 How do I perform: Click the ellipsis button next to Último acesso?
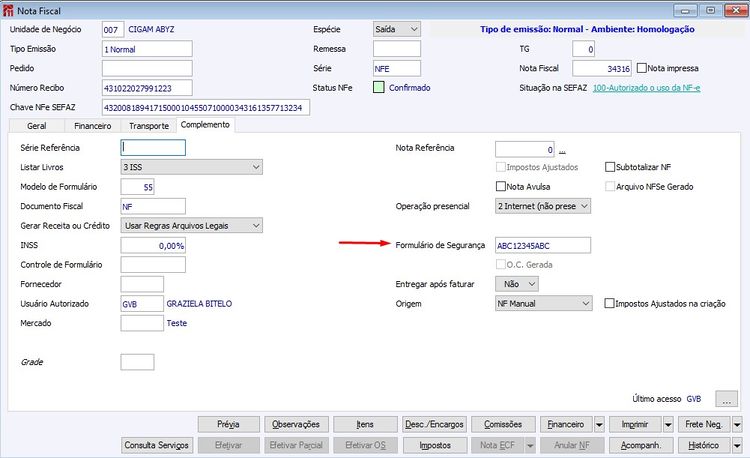click(727, 399)
